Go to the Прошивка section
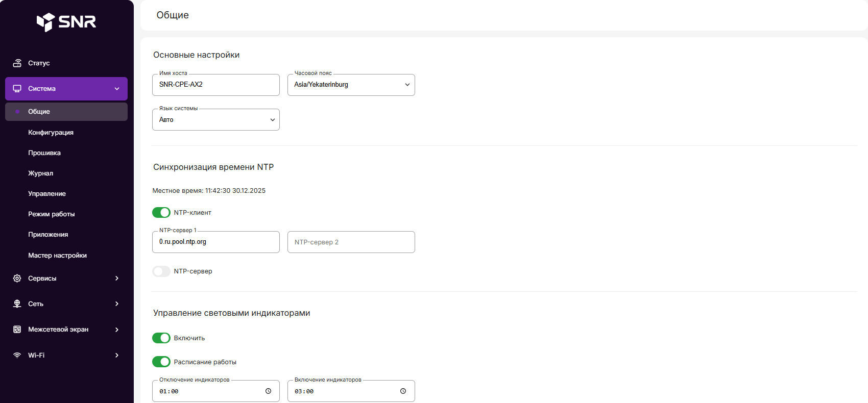The image size is (868, 403). (x=44, y=153)
